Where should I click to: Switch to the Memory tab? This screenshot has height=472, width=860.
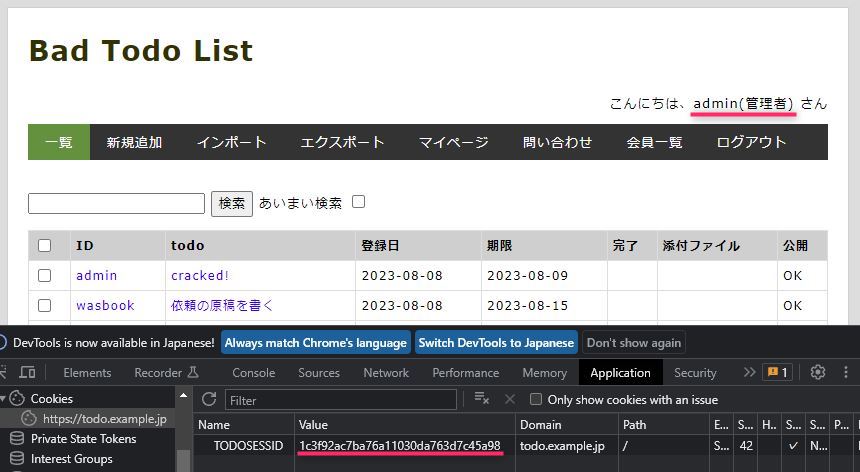pyautogui.click(x=545, y=373)
